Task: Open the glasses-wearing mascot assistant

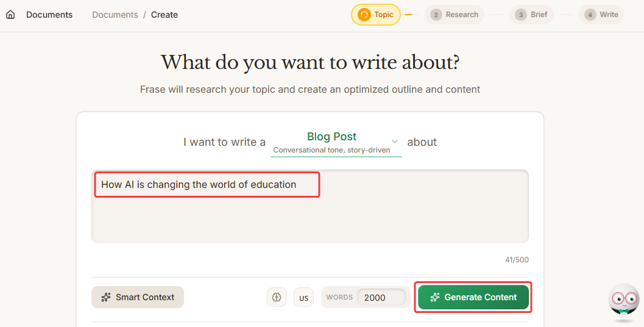Action: point(624,301)
